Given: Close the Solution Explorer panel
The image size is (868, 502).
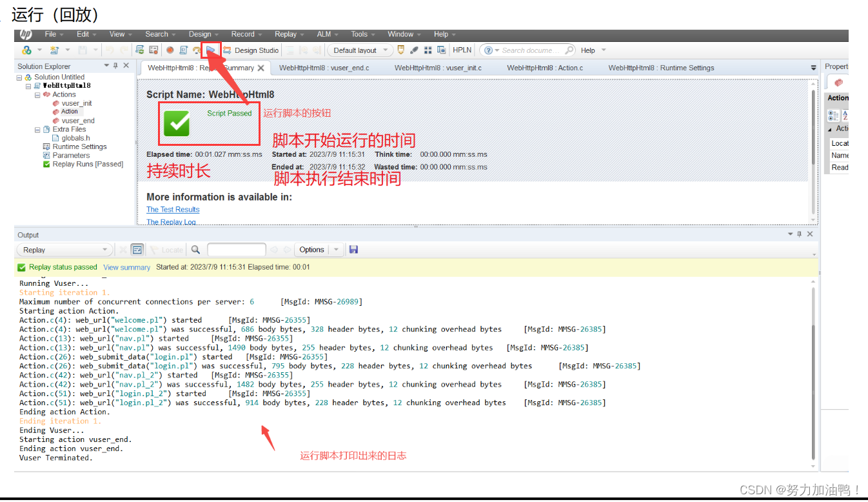Looking at the screenshot, I should (126, 66).
